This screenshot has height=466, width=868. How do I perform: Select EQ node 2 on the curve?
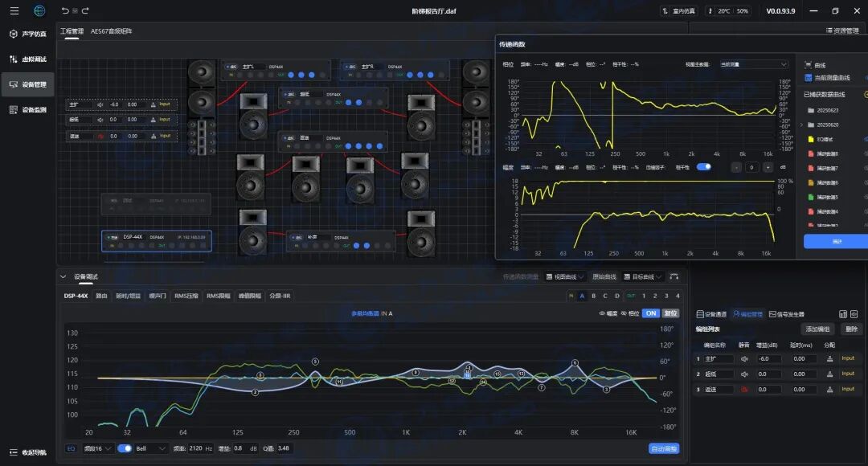click(256, 392)
